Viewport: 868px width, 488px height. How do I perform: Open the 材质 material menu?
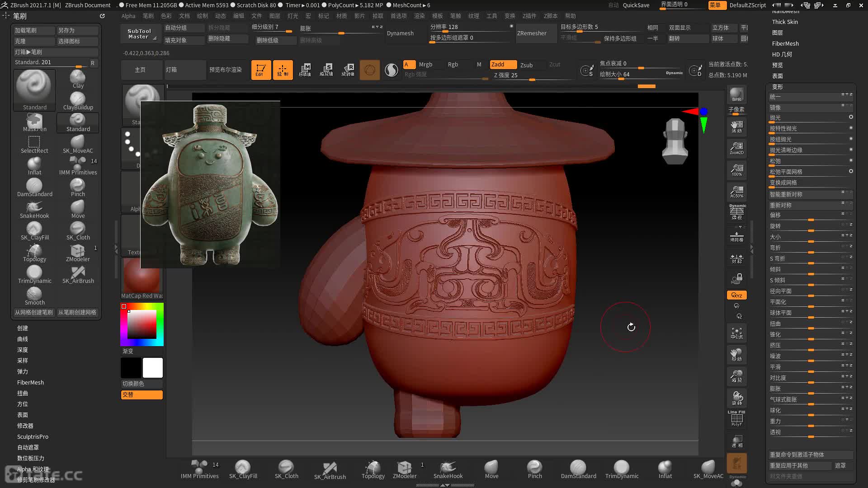[342, 16]
